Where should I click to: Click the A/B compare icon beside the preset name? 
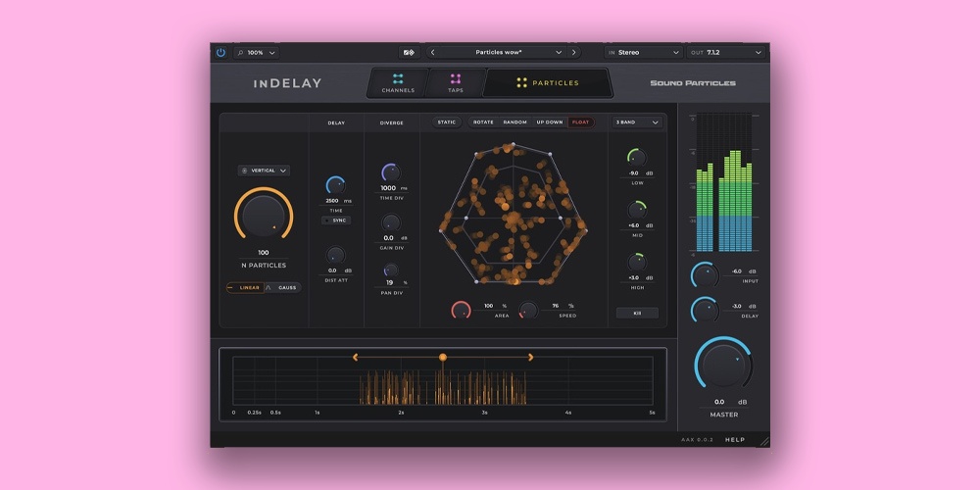tap(409, 52)
